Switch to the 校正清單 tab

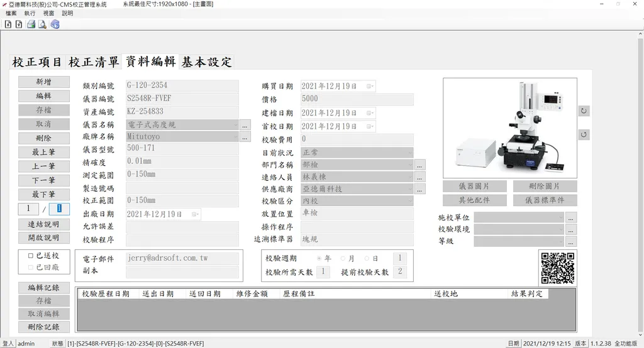point(94,62)
